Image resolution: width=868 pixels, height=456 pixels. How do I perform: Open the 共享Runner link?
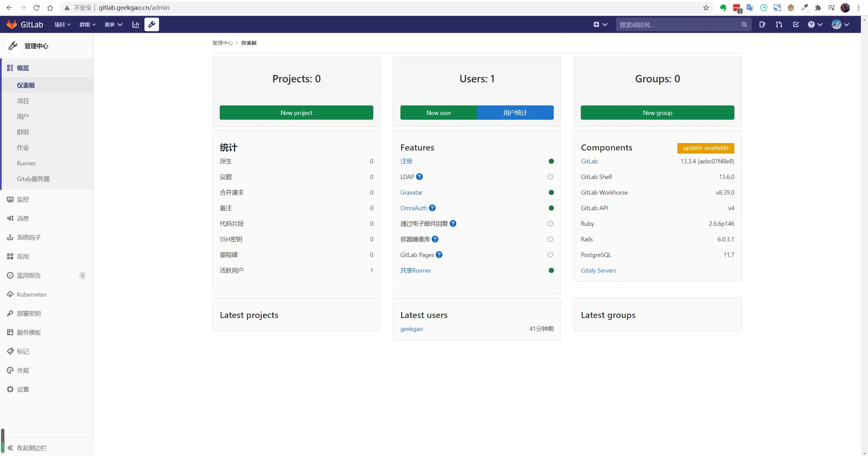point(415,270)
